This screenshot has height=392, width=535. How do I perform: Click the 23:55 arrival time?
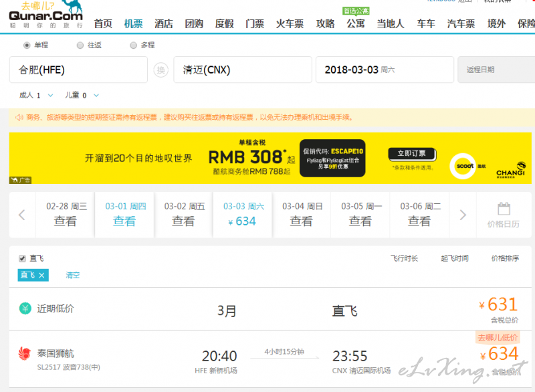coord(350,356)
